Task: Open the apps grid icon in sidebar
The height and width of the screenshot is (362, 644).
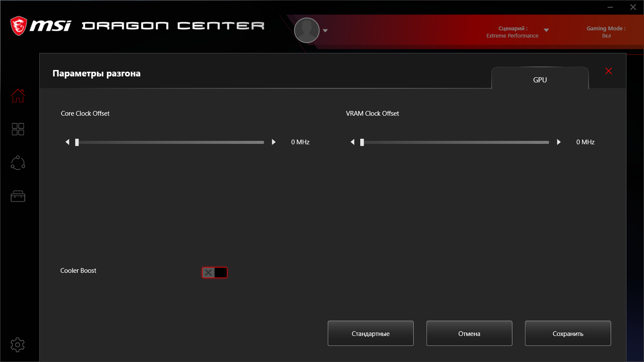Action: 18,129
